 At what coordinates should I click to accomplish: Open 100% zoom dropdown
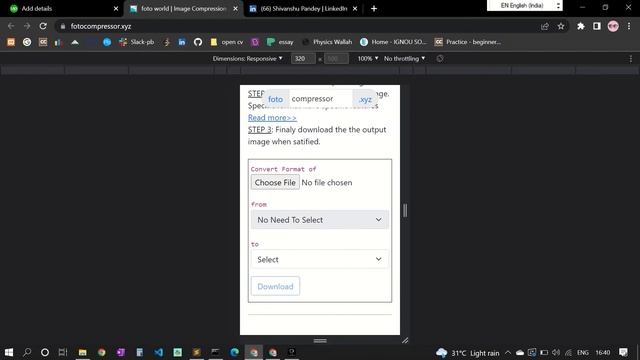(368, 59)
